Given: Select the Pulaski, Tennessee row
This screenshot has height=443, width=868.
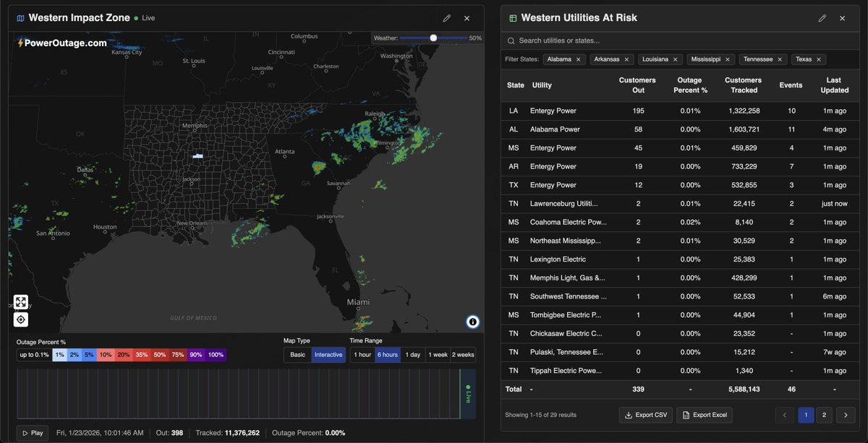Looking at the screenshot, I should tap(679, 352).
